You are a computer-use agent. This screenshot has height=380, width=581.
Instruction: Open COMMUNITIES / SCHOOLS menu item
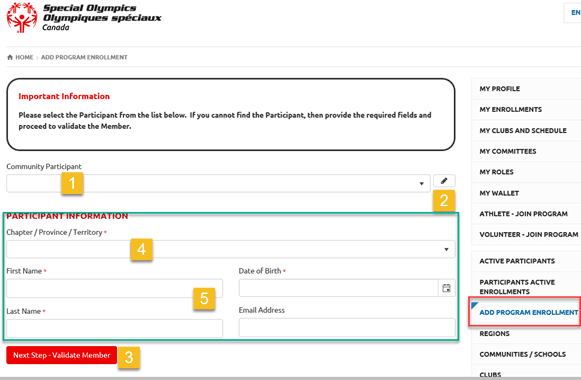point(522,354)
